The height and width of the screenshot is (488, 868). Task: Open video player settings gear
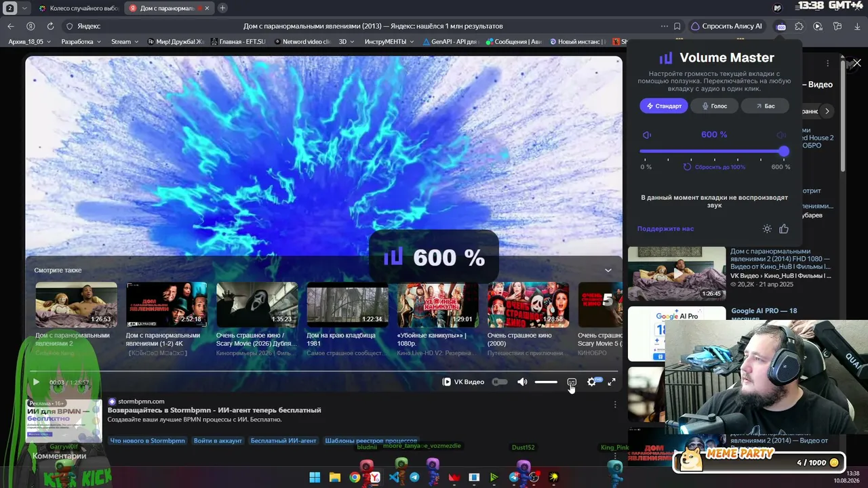591,382
